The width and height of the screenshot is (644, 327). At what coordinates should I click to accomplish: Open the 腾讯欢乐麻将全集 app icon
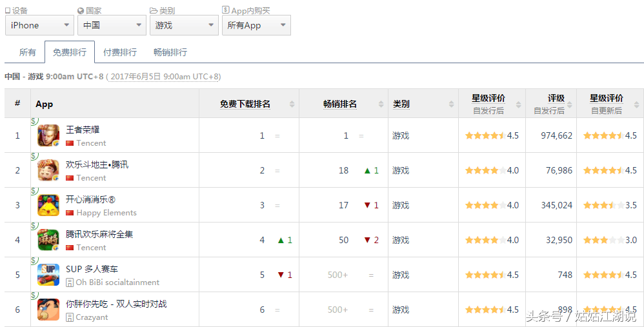(x=48, y=240)
